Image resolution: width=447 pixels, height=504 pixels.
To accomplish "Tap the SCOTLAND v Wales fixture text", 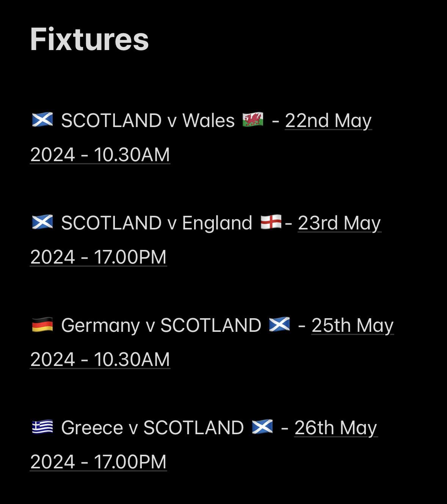I will (148, 121).
